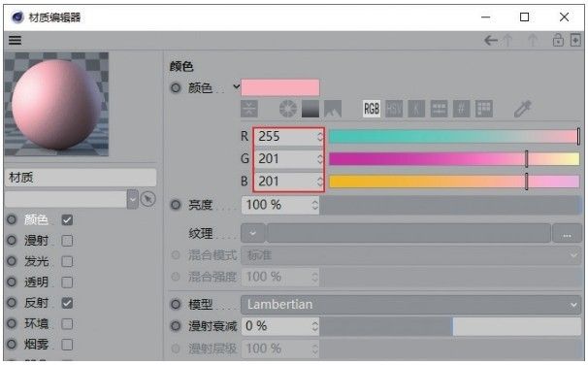The image size is (588, 365).
Task: Open the hamburger menu icon
Action: 15,40
